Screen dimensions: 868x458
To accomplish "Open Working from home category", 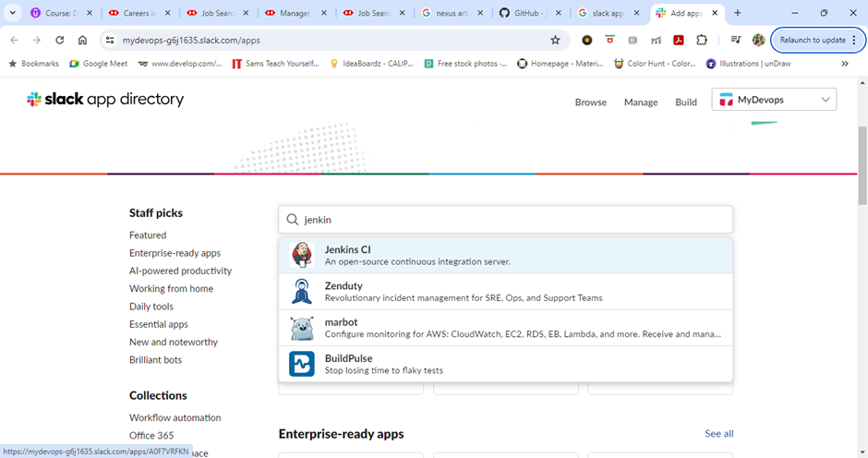I will (171, 288).
